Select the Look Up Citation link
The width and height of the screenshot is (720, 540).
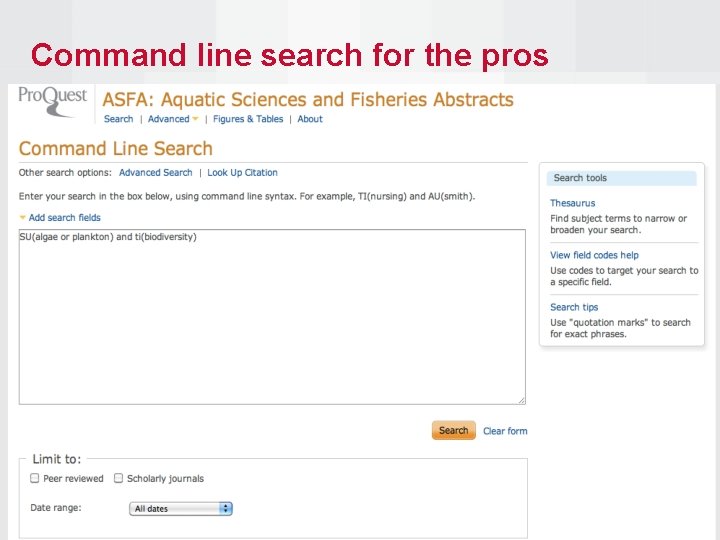click(242, 173)
